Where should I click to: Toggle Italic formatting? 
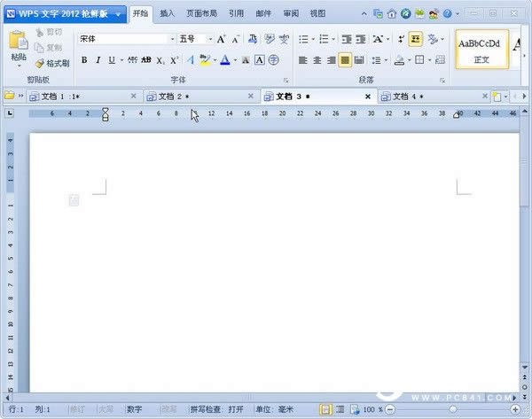98,60
